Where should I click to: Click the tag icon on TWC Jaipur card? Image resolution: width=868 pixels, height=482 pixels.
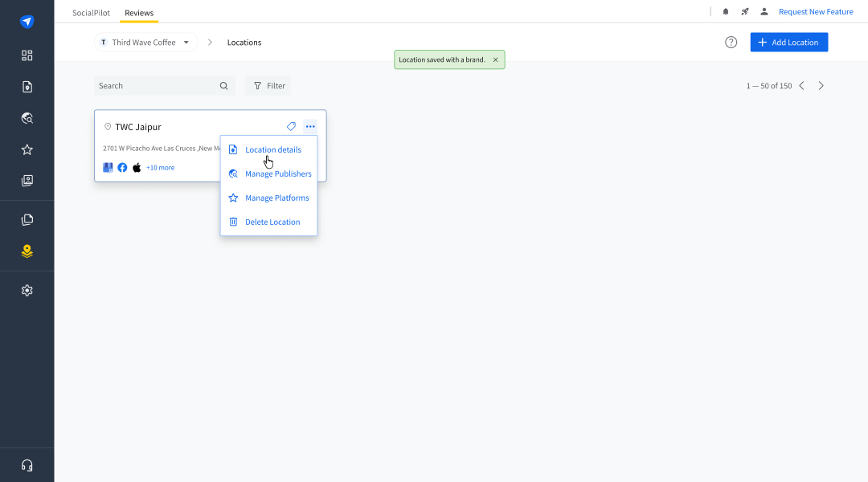tap(291, 127)
